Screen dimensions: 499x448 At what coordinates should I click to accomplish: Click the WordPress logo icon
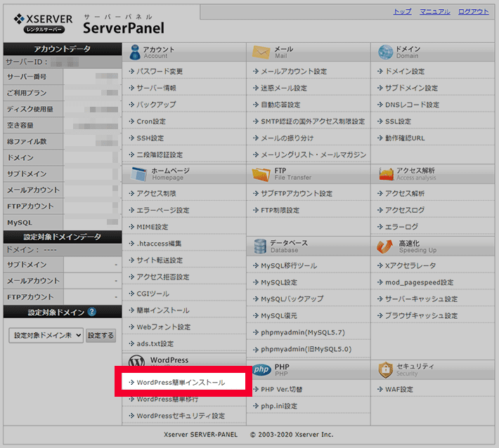point(136,361)
